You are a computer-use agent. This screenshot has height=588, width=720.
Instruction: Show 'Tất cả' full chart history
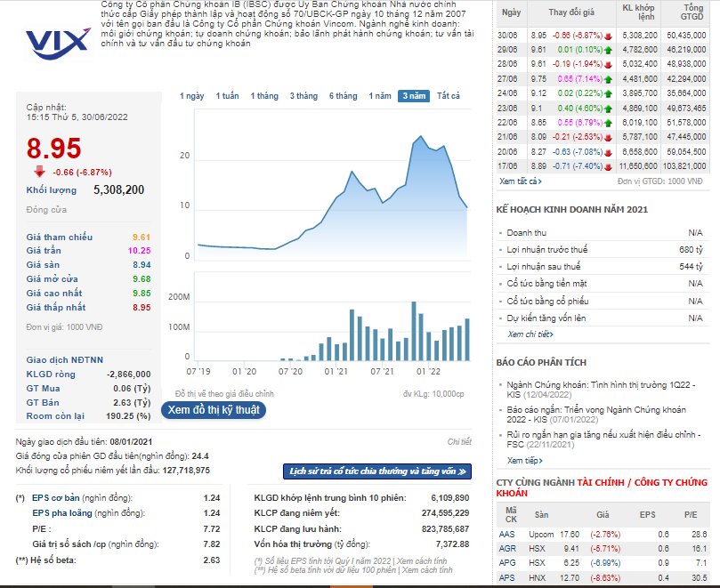pyautogui.click(x=449, y=96)
